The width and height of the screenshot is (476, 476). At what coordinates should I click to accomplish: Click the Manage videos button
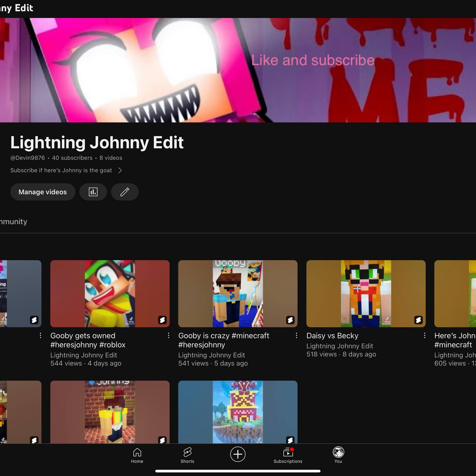[43, 192]
